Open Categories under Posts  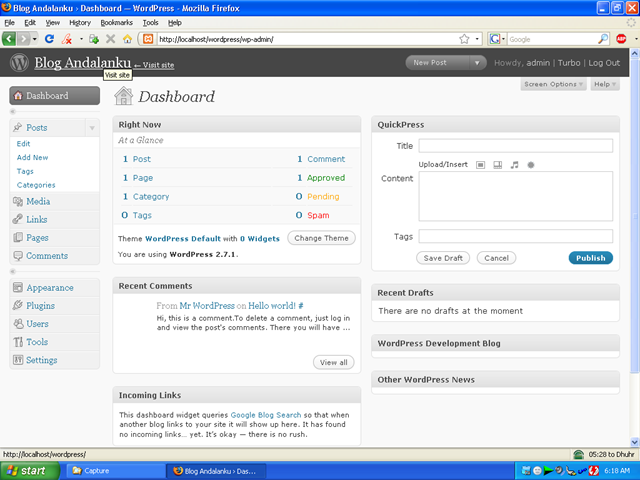tap(36, 185)
